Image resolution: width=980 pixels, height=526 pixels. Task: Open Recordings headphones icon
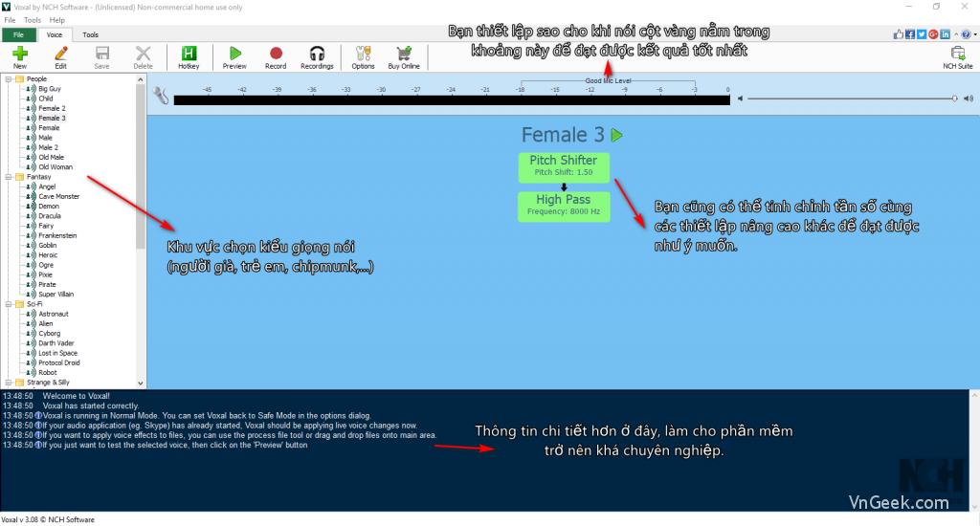pyautogui.click(x=317, y=56)
